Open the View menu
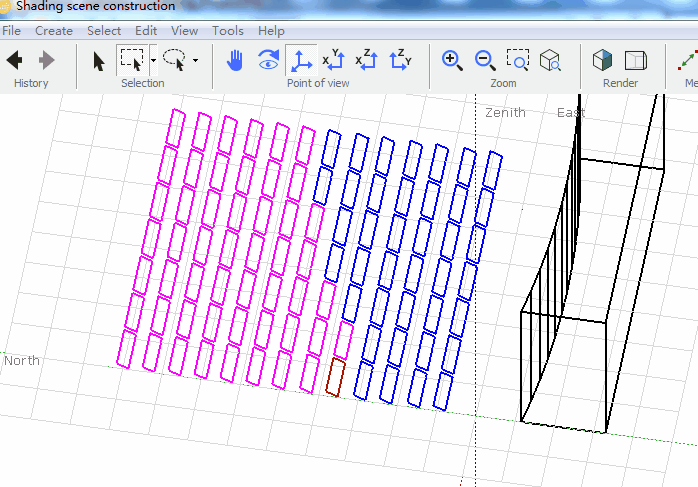 coord(184,31)
